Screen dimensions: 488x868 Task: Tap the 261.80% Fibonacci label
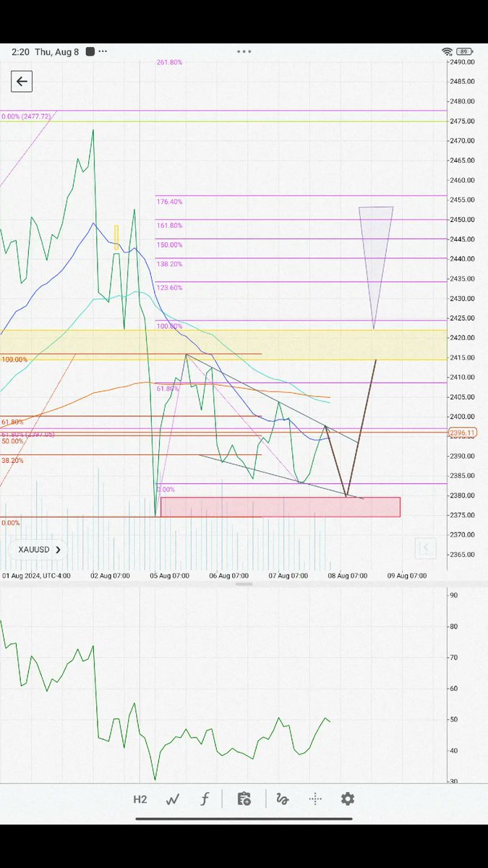170,63
